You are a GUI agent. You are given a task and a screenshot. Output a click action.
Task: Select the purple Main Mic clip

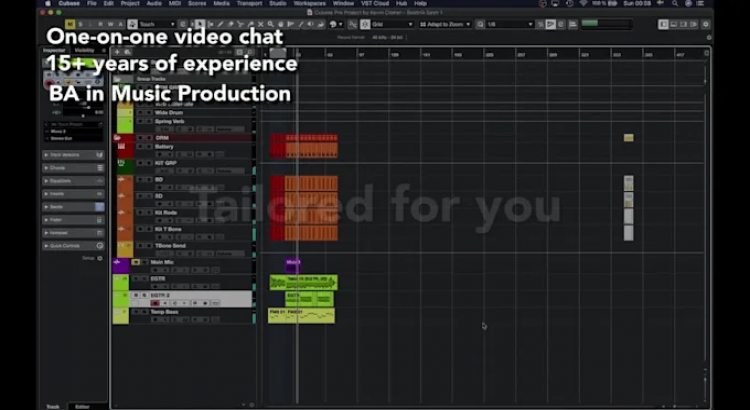292,264
